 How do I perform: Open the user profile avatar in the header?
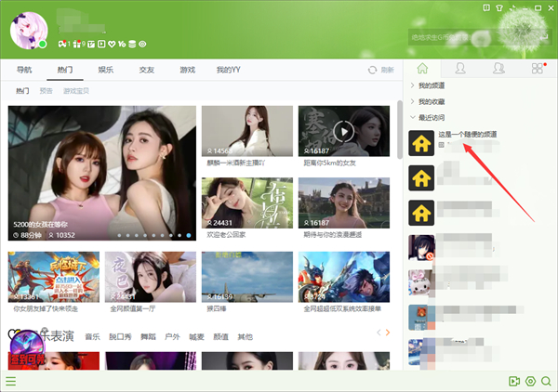(29, 31)
